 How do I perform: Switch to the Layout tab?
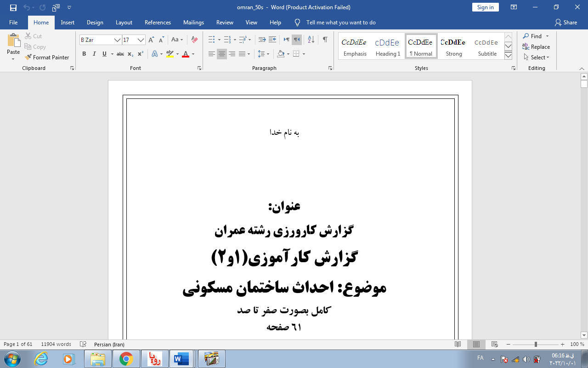[124, 23]
